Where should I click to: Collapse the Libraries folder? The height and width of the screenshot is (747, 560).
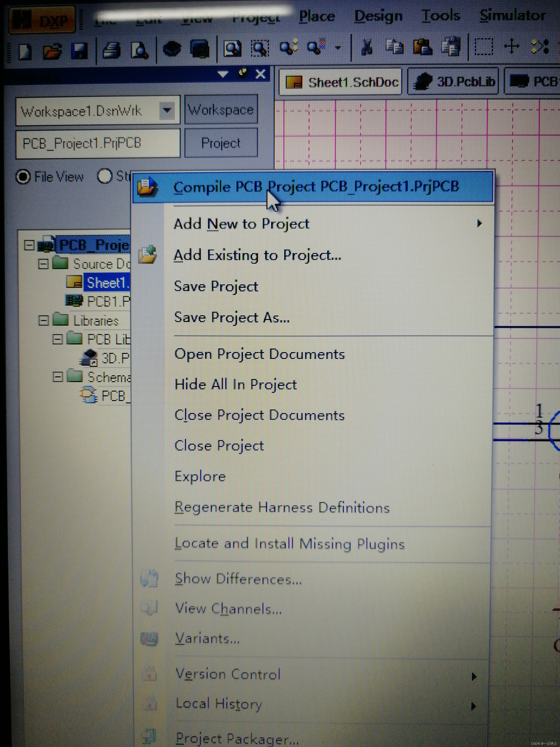[x=43, y=320]
